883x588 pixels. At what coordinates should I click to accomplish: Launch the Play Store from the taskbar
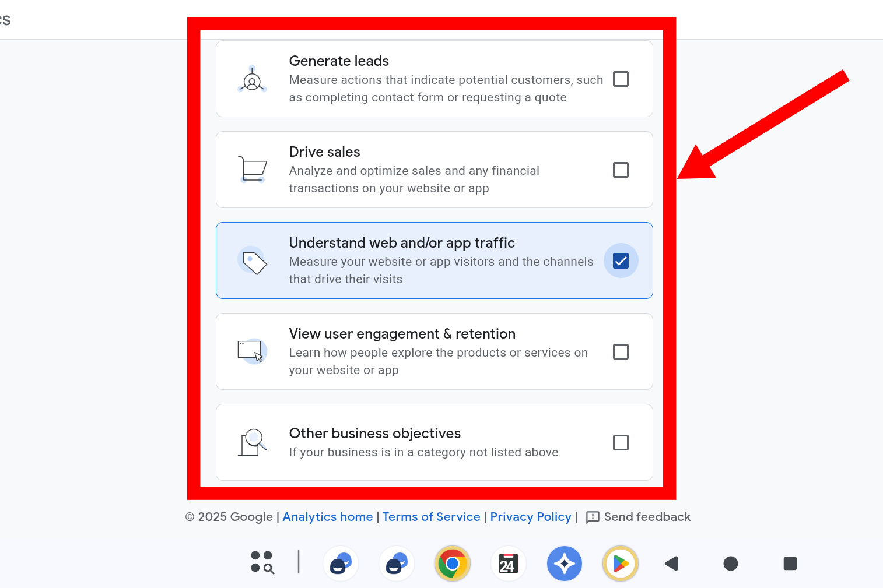(621, 564)
